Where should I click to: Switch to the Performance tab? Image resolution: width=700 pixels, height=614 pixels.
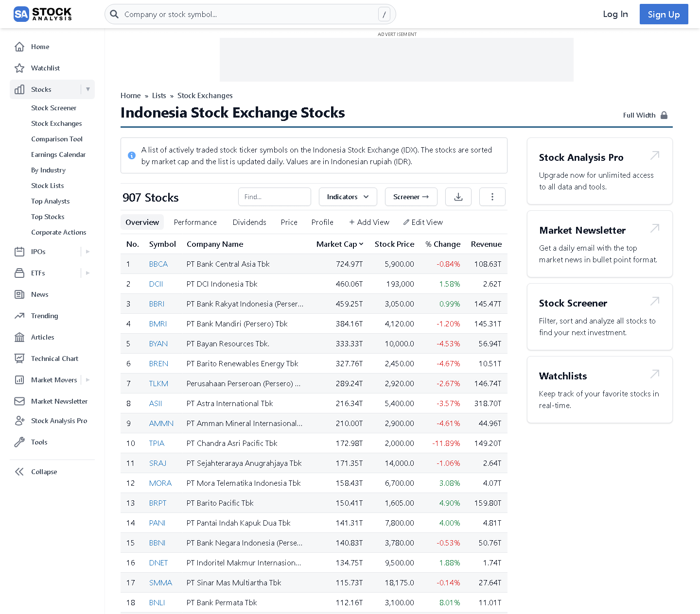[195, 222]
